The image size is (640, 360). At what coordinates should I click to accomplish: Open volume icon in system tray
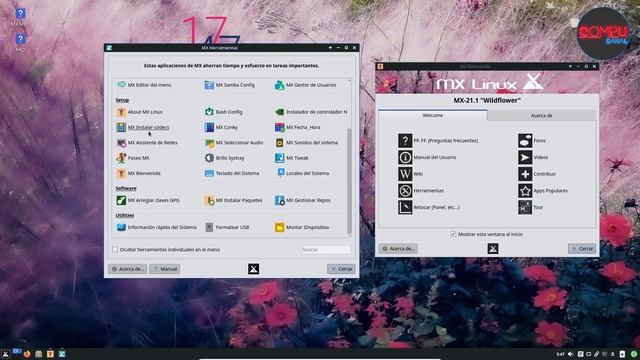coord(571,354)
